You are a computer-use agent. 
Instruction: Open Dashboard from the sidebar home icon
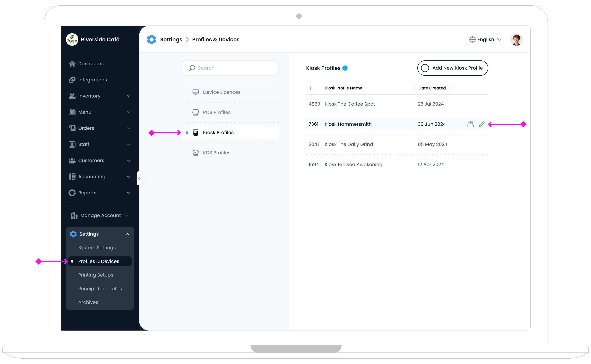(x=72, y=63)
